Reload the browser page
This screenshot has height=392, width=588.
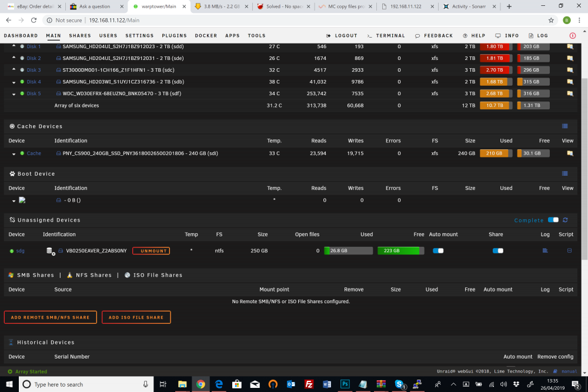[34, 20]
